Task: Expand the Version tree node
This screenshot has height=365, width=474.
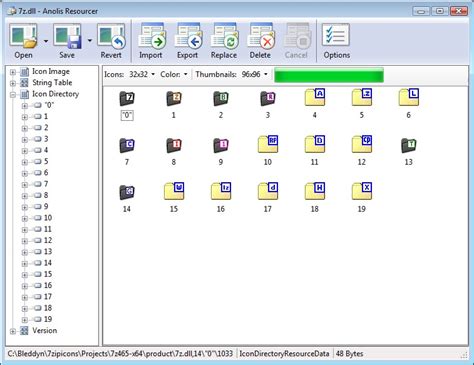Action: [13, 331]
